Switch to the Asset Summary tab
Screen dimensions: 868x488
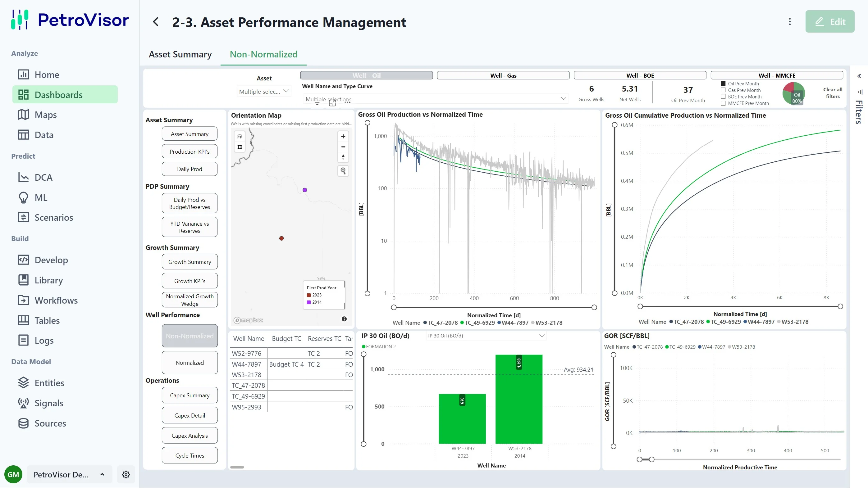point(180,54)
